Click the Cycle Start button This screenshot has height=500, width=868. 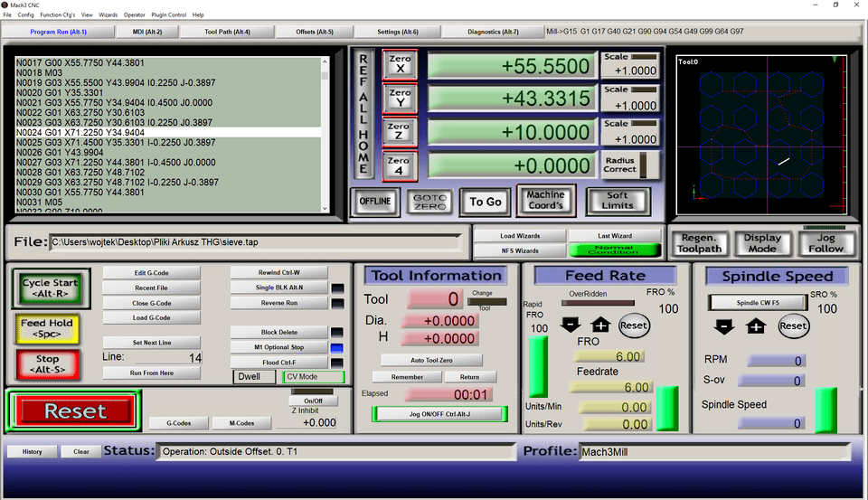pos(50,288)
